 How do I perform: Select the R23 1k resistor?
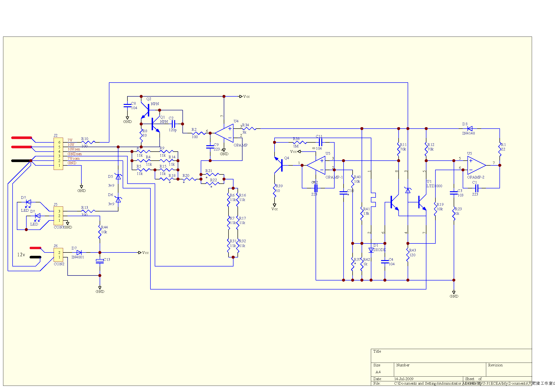click(x=454, y=214)
